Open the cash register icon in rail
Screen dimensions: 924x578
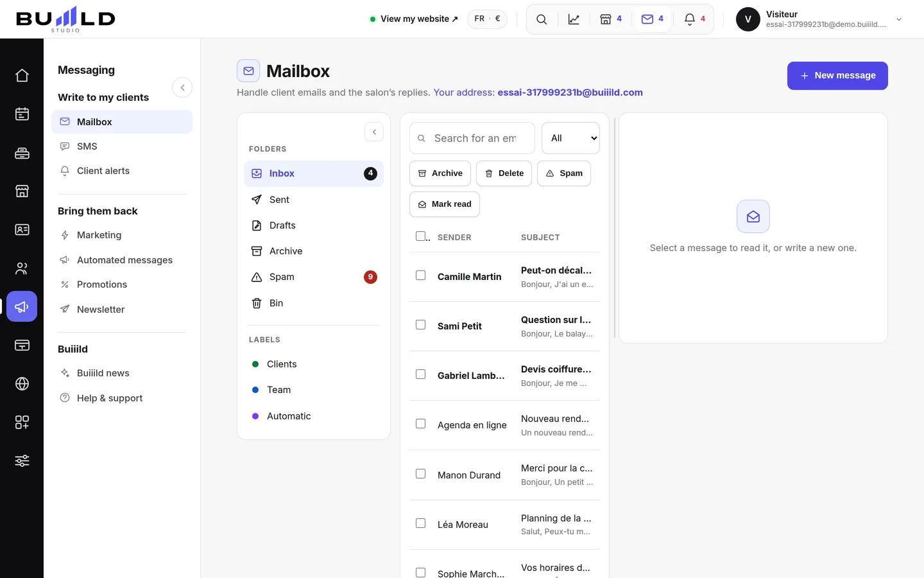[22, 152]
